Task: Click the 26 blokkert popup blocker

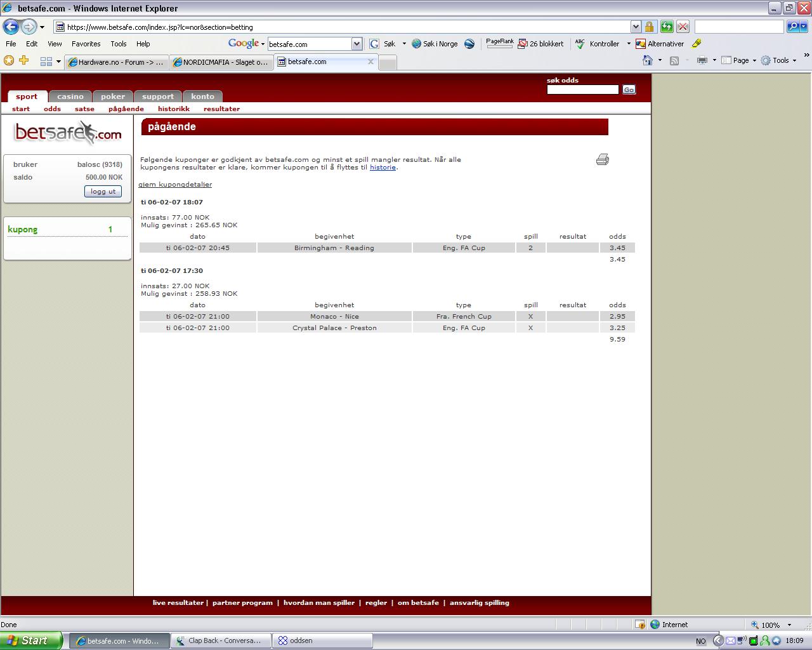Action: (x=540, y=44)
